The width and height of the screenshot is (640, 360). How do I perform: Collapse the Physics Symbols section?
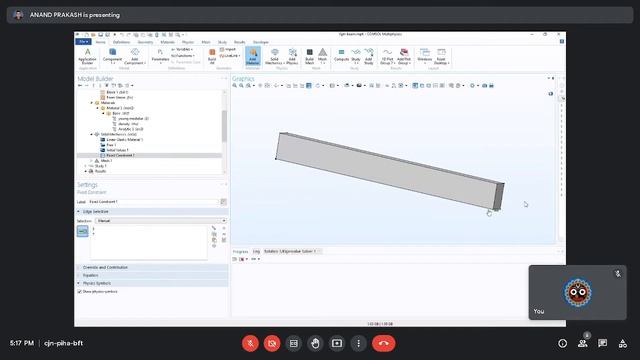click(x=79, y=283)
